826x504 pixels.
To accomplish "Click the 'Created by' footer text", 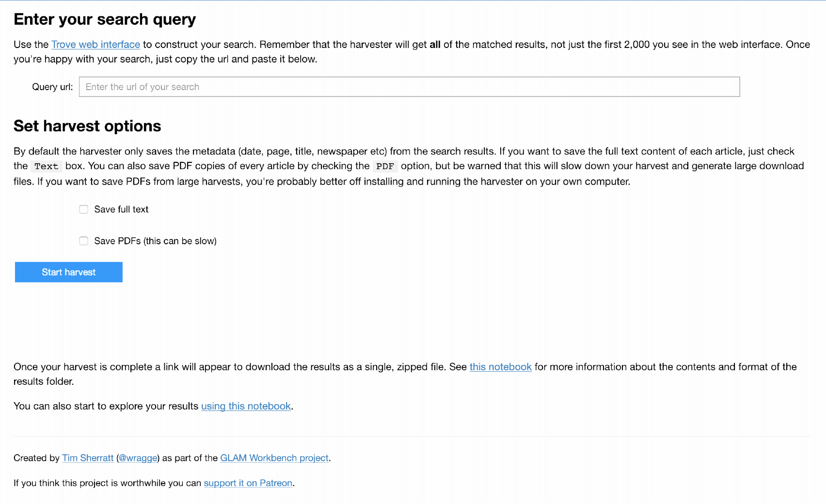I will tap(36, 458).
